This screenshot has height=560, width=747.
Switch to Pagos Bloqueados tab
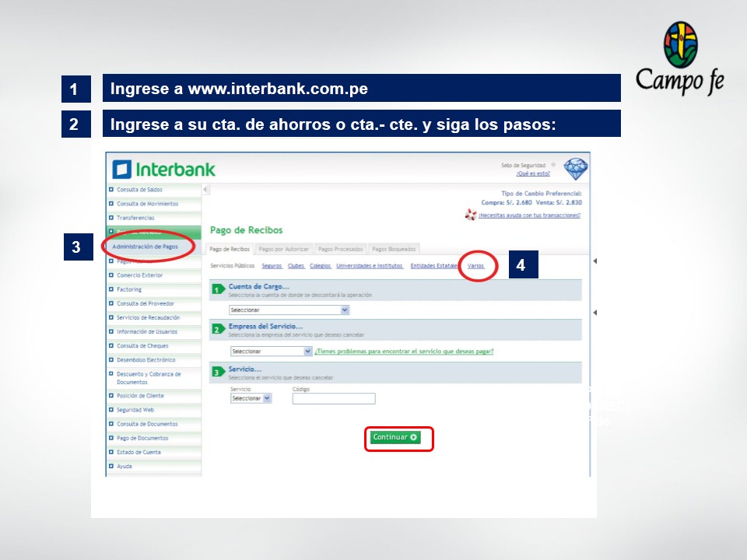(x=394, y=249)
